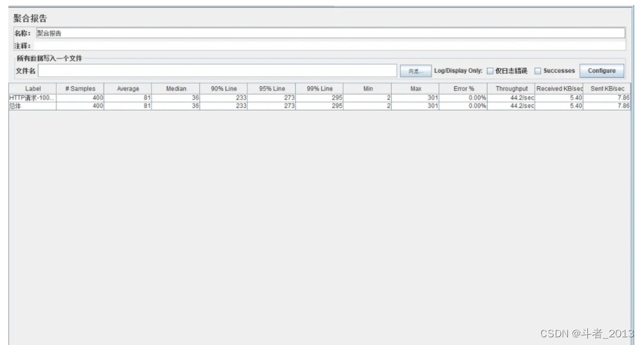Click 233 value in HTTP请求 row

click(x=241, y=98)
